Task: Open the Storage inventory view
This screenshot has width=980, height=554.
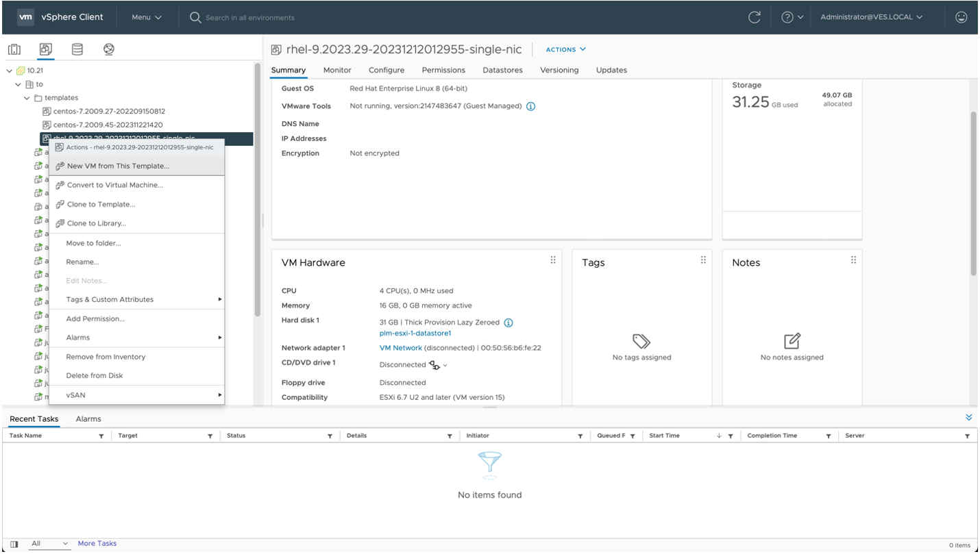Action: (x=77, y=49)
